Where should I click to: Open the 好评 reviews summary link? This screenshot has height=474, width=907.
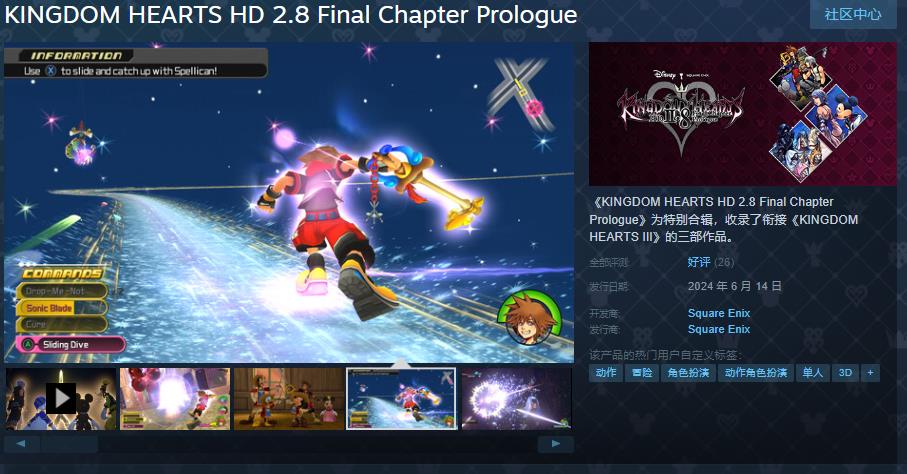pos(699,262)
